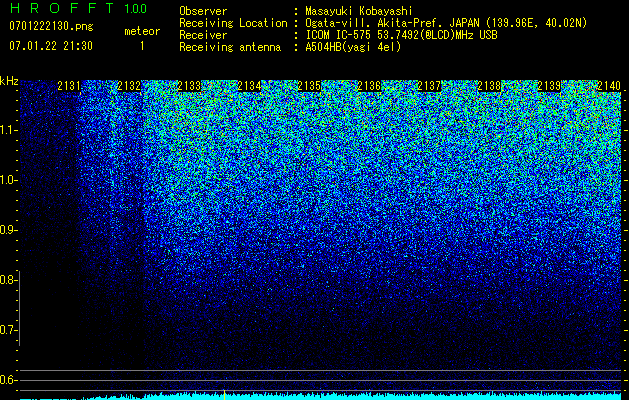
Task: Click the 2138 time marker label
Action: click(x=489, y=86)
